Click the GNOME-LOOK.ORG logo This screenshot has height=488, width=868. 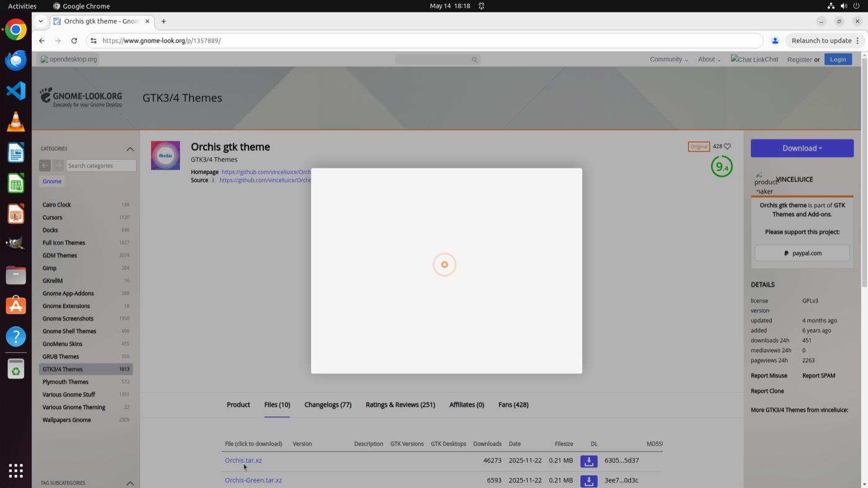click(x=81, y=97)
